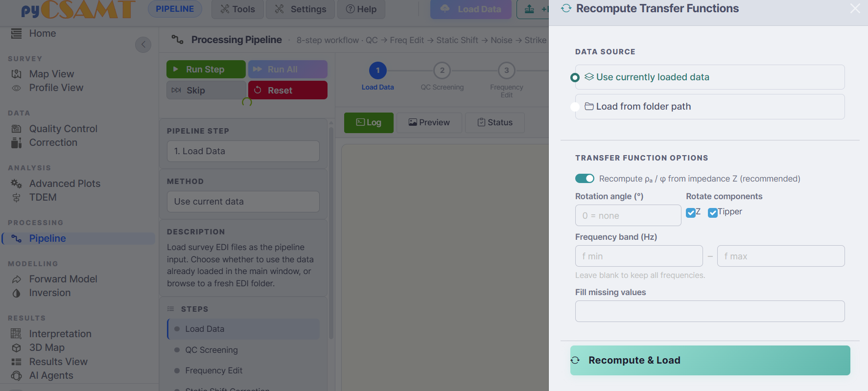Click the Load Data header button
Screen dimensions: 868x391
(471, 9)
